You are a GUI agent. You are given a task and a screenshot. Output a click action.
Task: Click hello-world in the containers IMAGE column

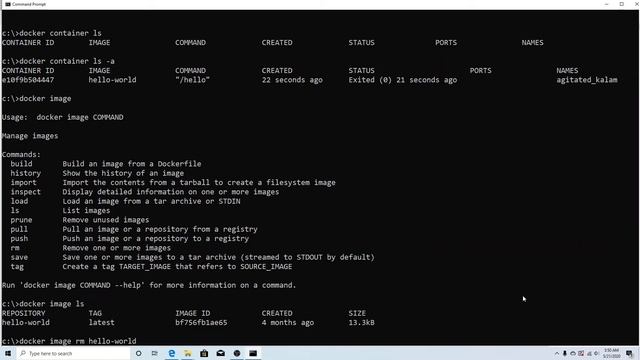tap(112, 80)
